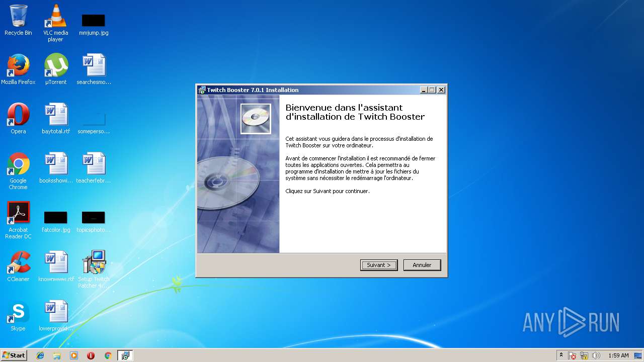The height and width of the screenshot is (362, 644).
Task: Open the Opera browser shortcut
Action: pos(18,119)
